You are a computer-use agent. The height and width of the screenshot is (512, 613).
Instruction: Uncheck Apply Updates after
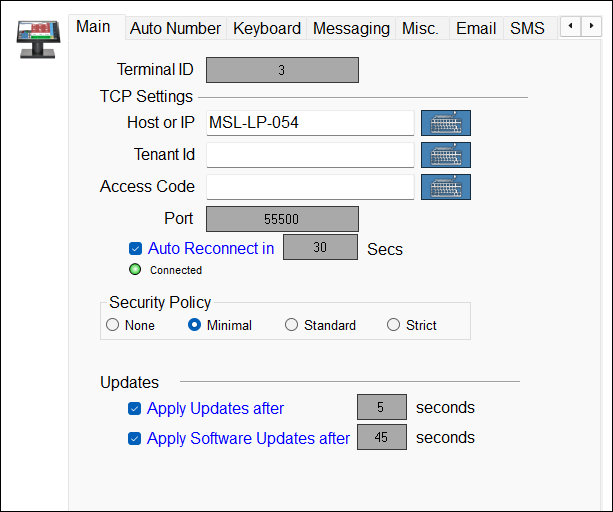pos(134,408)
